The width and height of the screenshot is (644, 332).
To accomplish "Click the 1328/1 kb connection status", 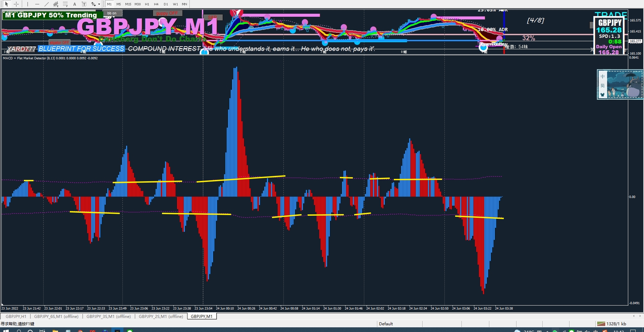I will click(612, 324).
